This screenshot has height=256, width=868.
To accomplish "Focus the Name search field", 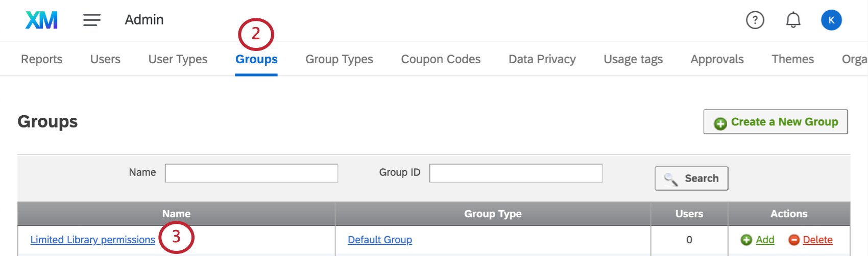I will click(251, 173).
